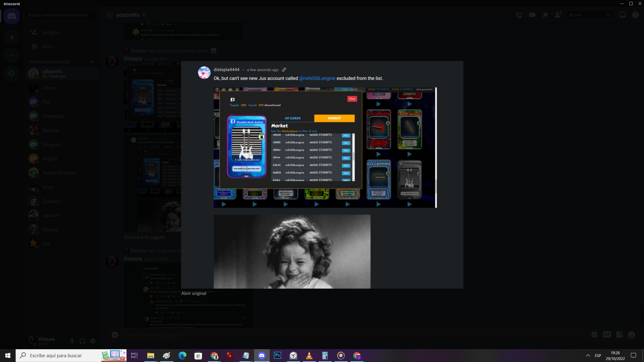Open user settings with the gear icon
This screenshot has height=362, width=644.
tap(93, 341)
